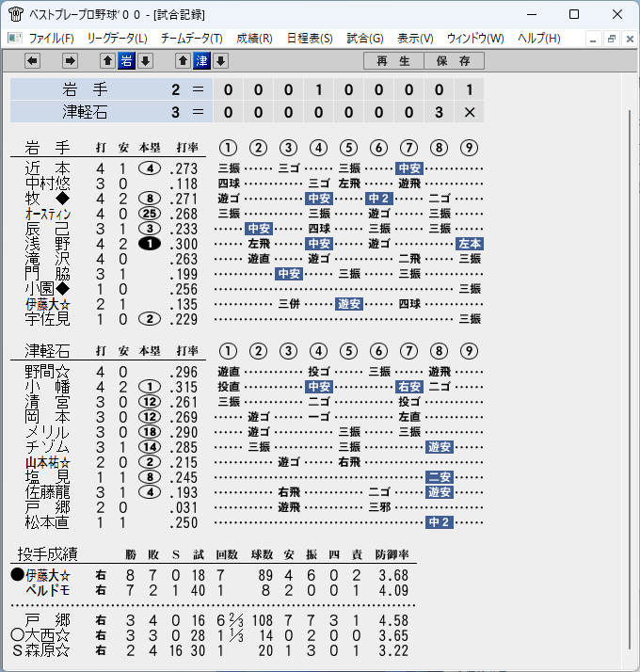Click down arrow beside the 津 team button
The image size is (640, 672).
220,61
